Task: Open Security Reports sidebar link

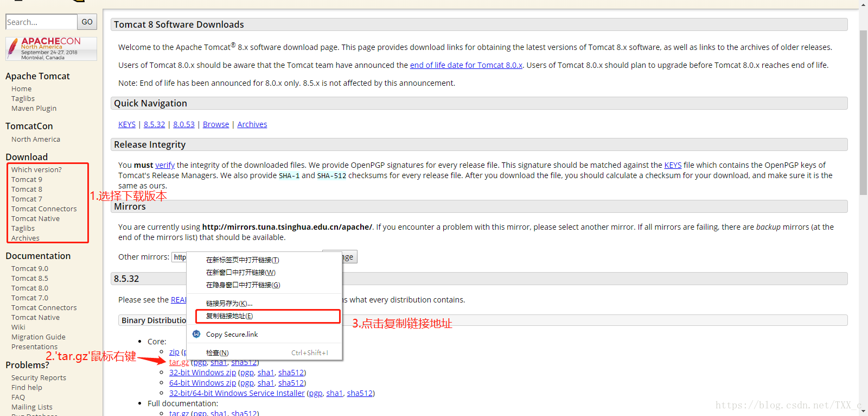Action: 39,378
